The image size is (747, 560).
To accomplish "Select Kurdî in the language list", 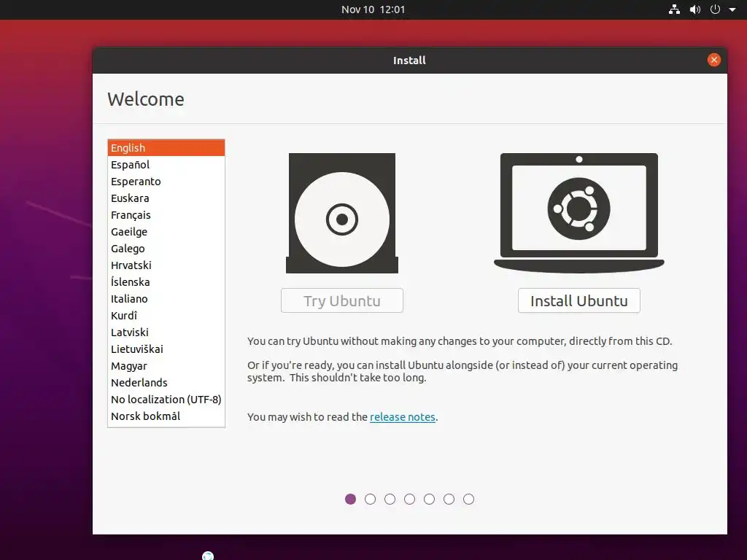I will (166, 315).
